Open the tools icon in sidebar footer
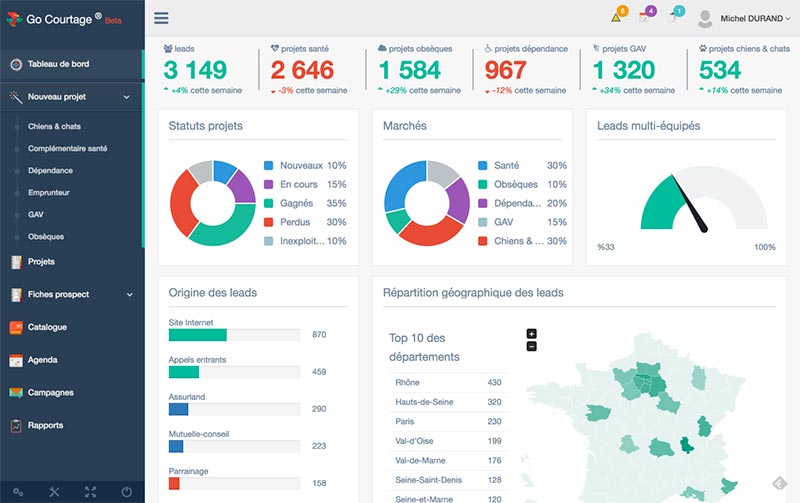The image size is (800, 503). pyautogui.click(x=54, y=491)
